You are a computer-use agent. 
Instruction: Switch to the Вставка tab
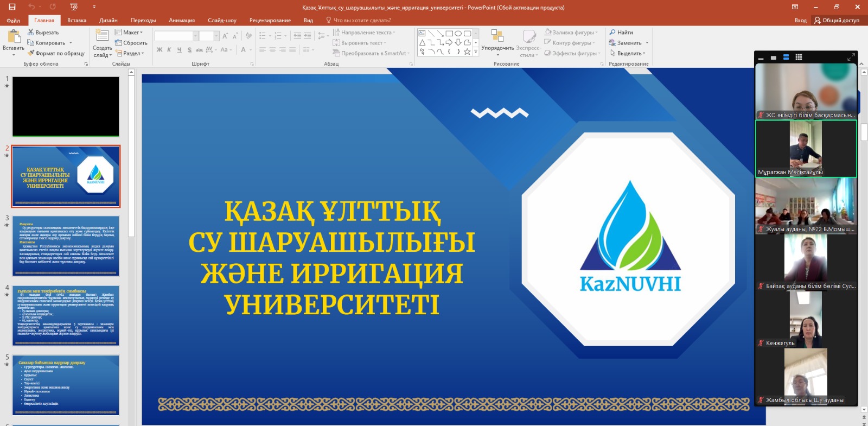click(77, 20)
